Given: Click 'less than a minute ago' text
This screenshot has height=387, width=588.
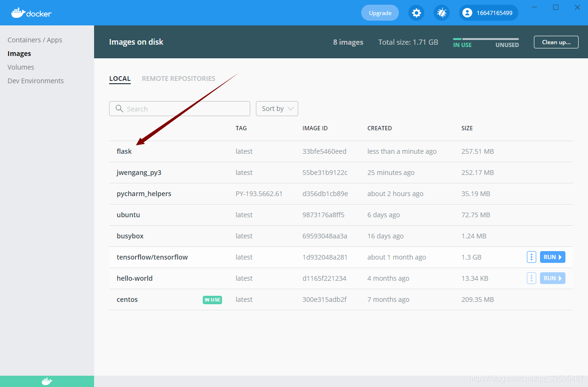Looking at the screenshot, I should (x=402, y=151).
